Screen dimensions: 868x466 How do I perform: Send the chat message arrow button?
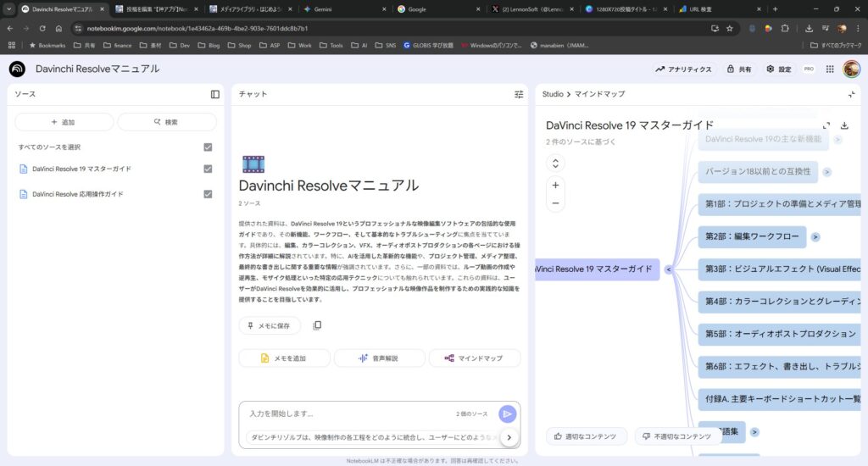(x=507, y=414)
